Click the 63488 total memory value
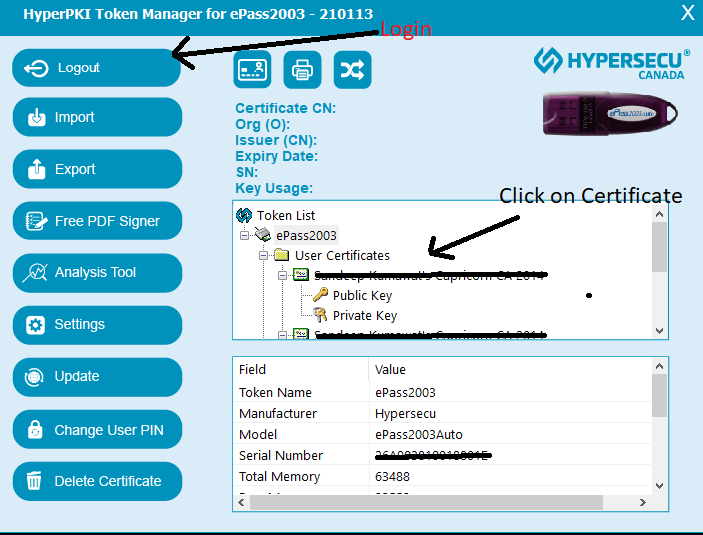This screenshot has height=535, width=703. (x=392, y=476)
